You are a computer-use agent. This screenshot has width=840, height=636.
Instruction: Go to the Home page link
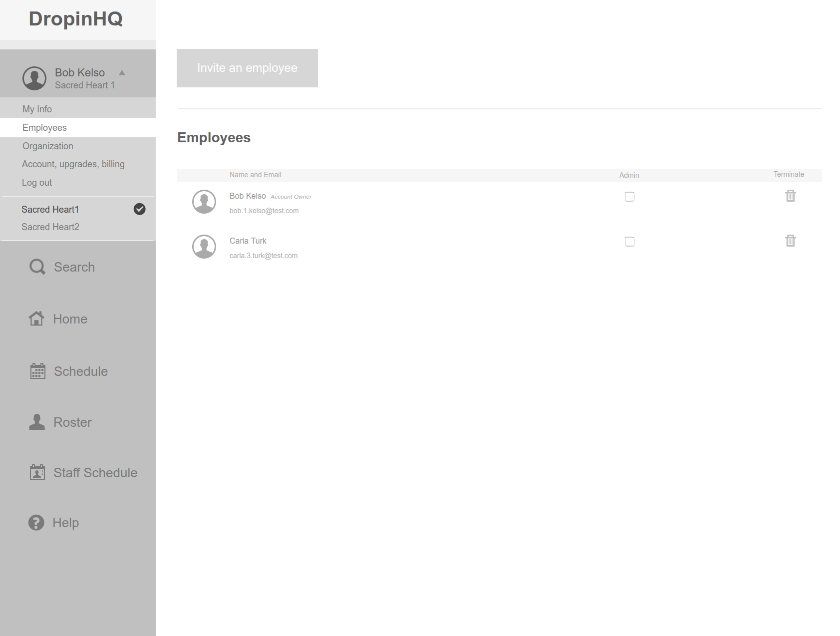click(70, 319)
